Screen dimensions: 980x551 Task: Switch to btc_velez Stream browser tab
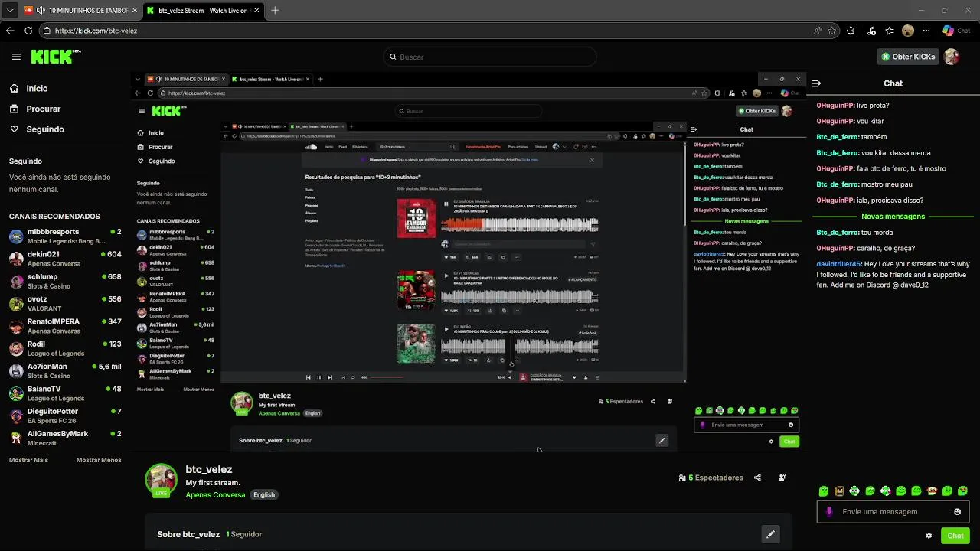tap(204, 11)
